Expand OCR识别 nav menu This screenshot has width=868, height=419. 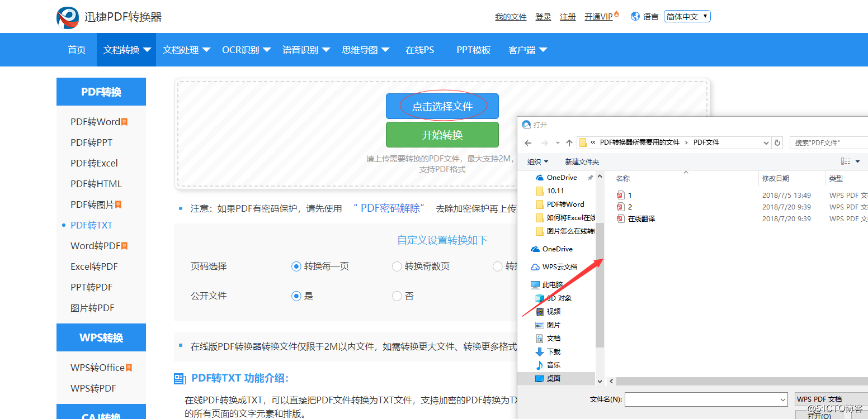pyautogui.click(x=246, y=50)
